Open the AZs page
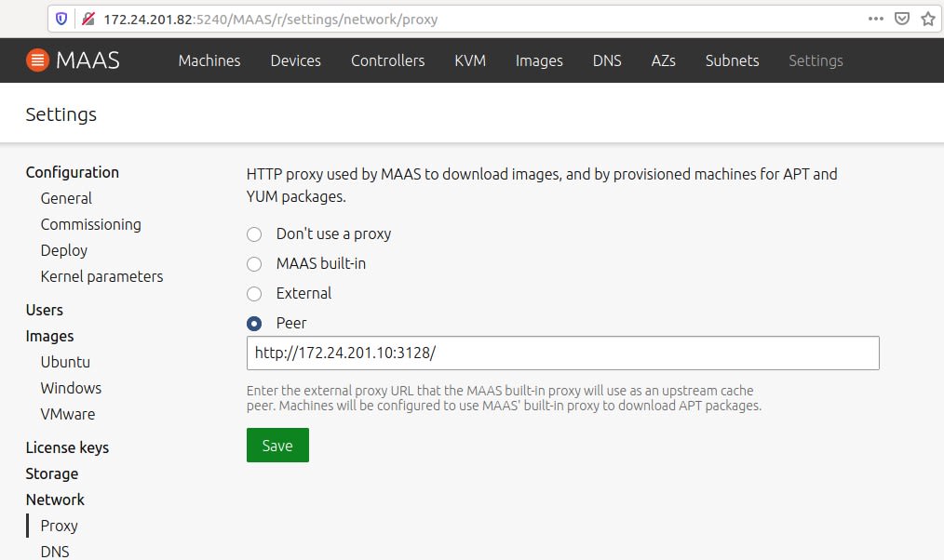 pos(664,60)
